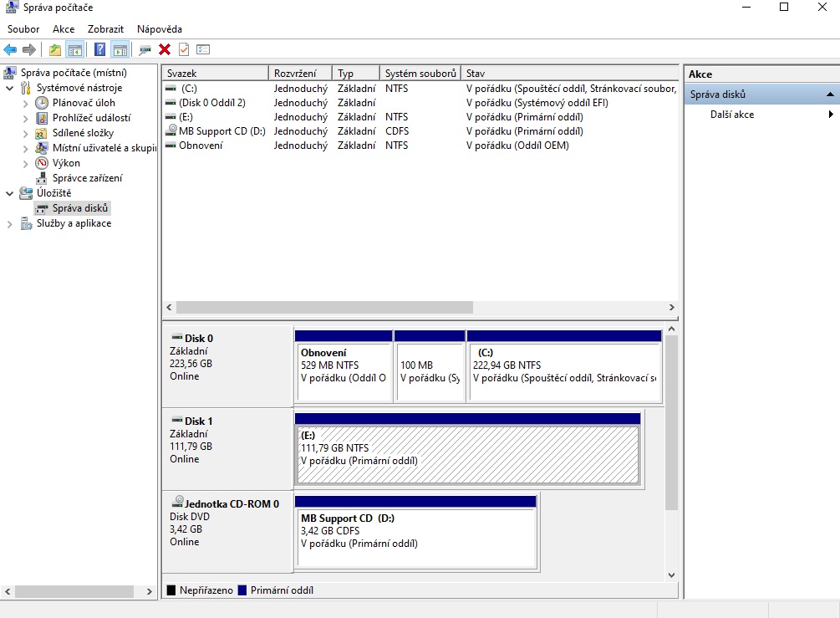Click Další akce in the actions pane
Screen dimensions: 840x618
(x=732, y=115)
